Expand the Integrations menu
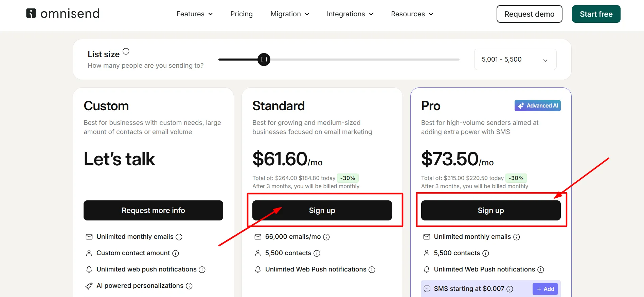This screenshot has width=644, height=297. tap(350, 14)
